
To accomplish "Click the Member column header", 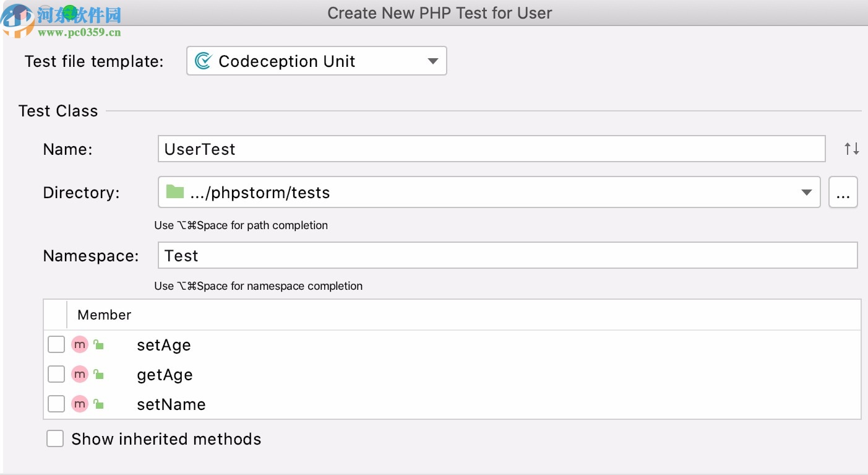I will [x=103, y=315].
